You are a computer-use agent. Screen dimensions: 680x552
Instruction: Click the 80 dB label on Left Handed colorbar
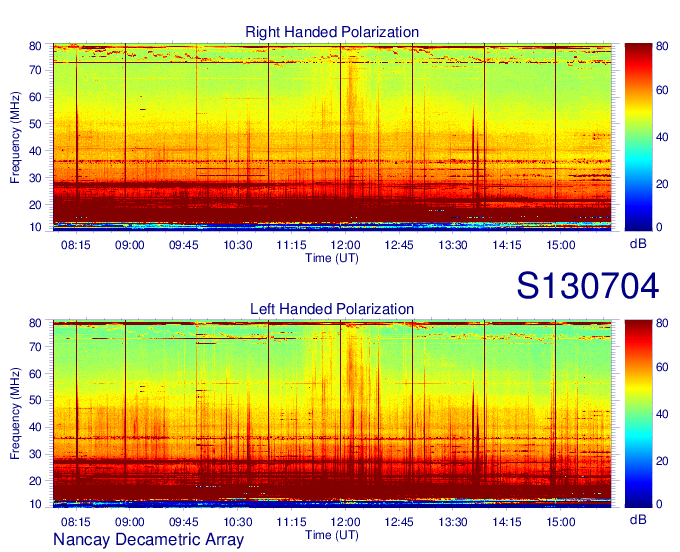tap(662, 323)
